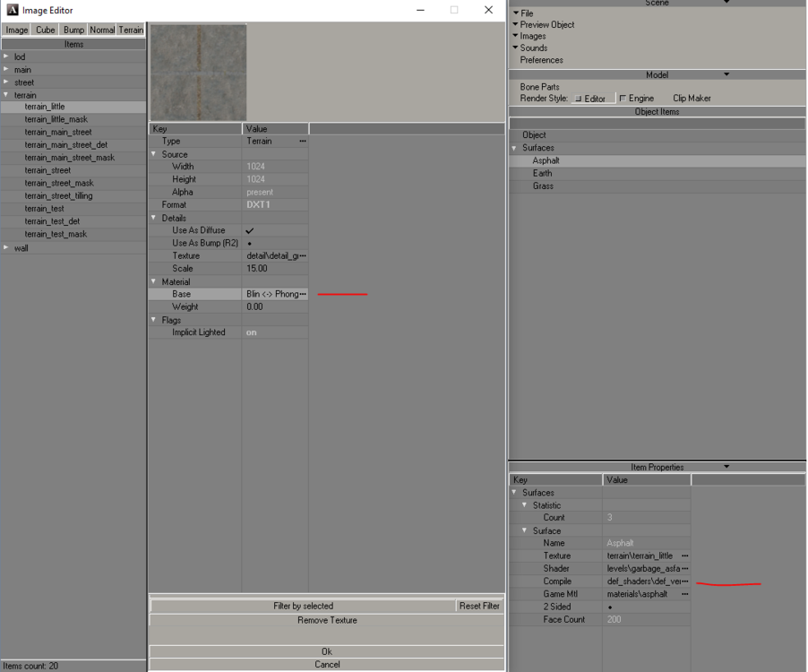Expand the lod folder in Items
The height and width of the screenshot is (672, 808).
tap(6, 57)
